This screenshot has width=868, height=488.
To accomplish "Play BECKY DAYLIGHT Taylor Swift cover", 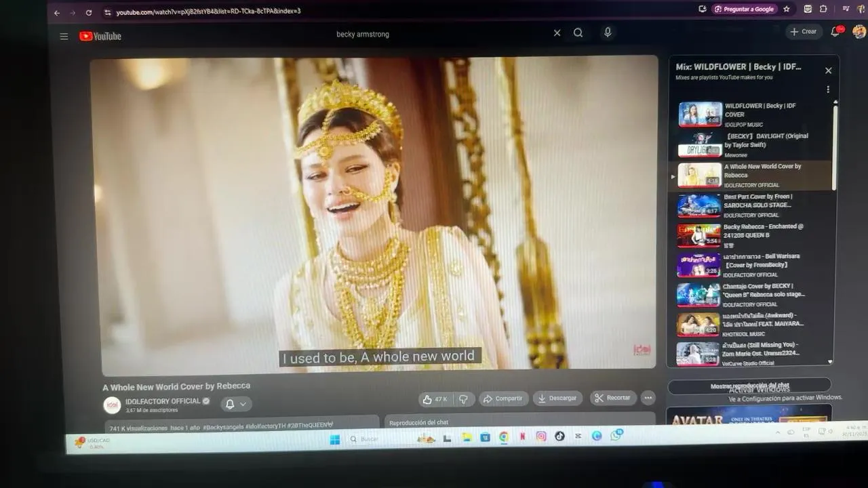I will point(754,144).
